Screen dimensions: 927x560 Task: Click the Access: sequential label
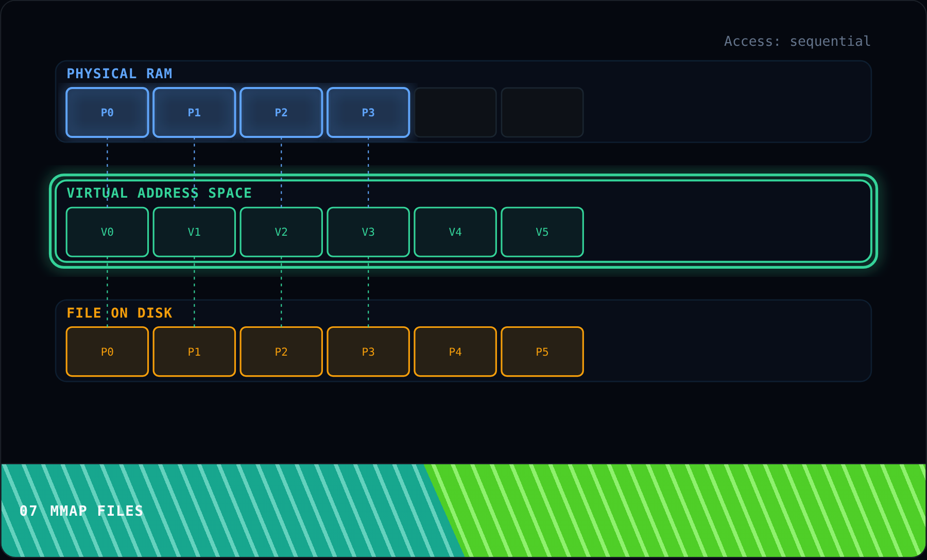pyautogui.click(x=797, y=41)
